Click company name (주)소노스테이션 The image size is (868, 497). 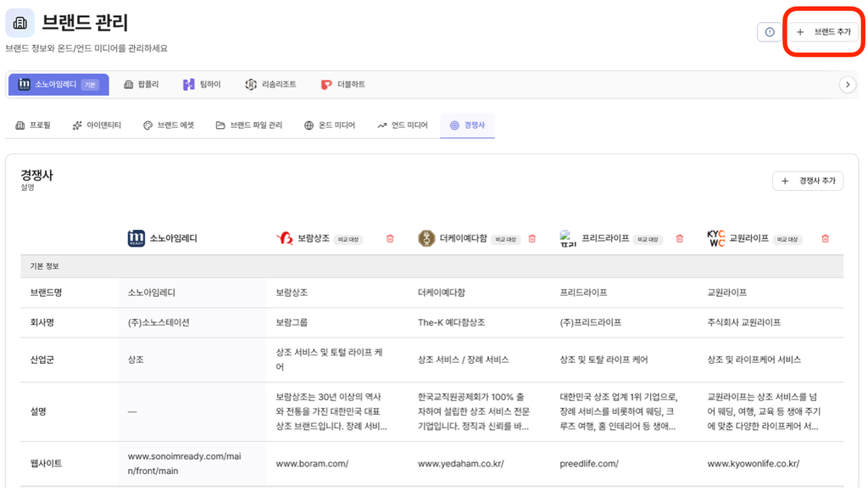[159, 322]
